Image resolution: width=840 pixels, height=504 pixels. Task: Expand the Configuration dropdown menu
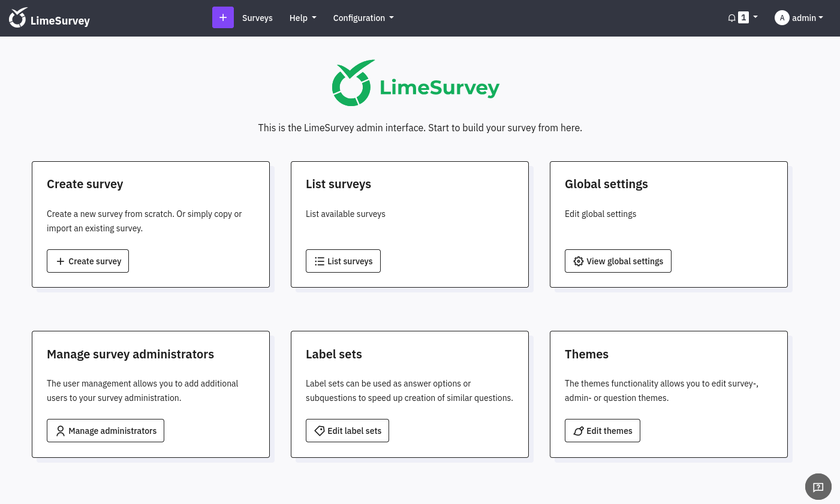(x=363, y=18)
